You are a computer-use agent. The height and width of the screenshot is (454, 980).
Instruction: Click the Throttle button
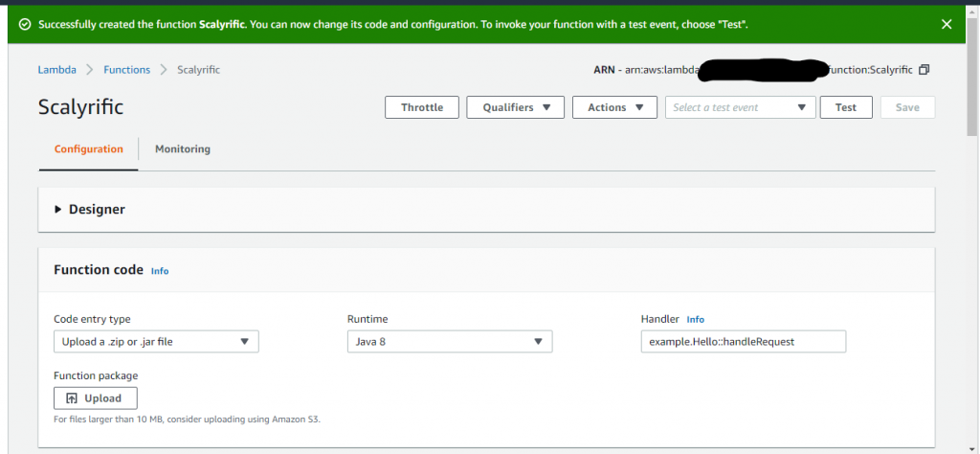point(421,107)
